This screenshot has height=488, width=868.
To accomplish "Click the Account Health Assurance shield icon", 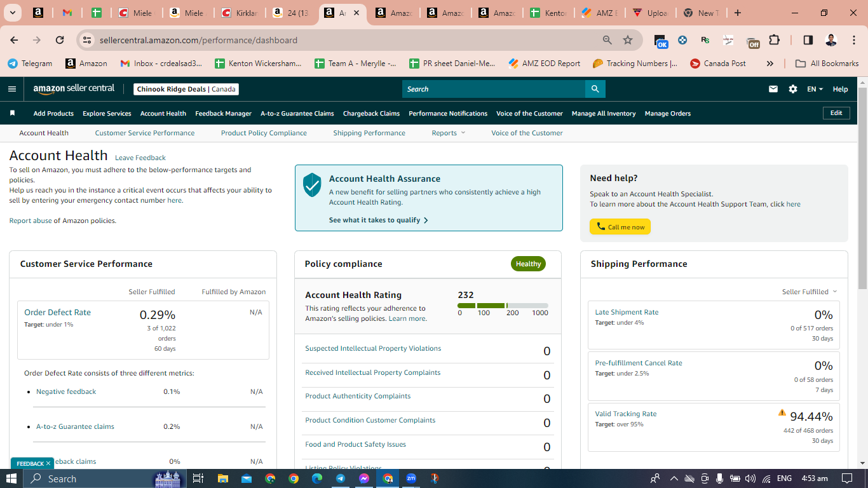I will coord(312,185).
